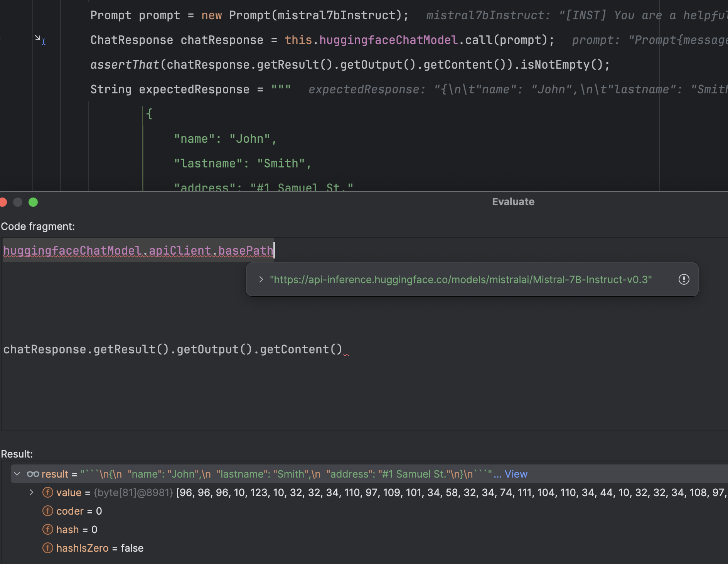
Task: Click the mistral7bInstruct inline debug hint
Action: [576, 15]
